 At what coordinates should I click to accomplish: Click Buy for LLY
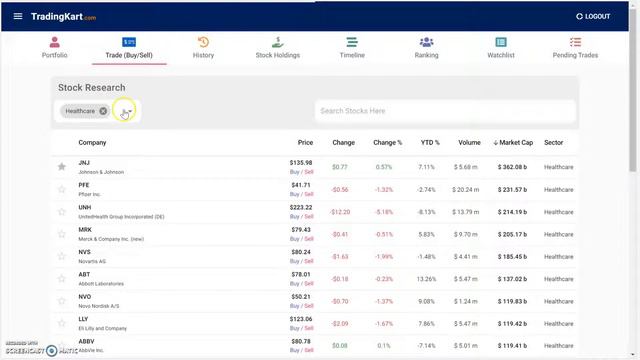[x=294, y=328]
